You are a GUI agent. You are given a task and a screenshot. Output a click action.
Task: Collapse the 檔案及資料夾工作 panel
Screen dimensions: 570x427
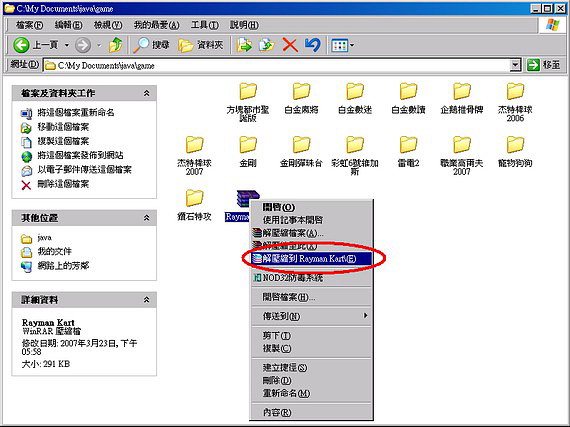146,93
